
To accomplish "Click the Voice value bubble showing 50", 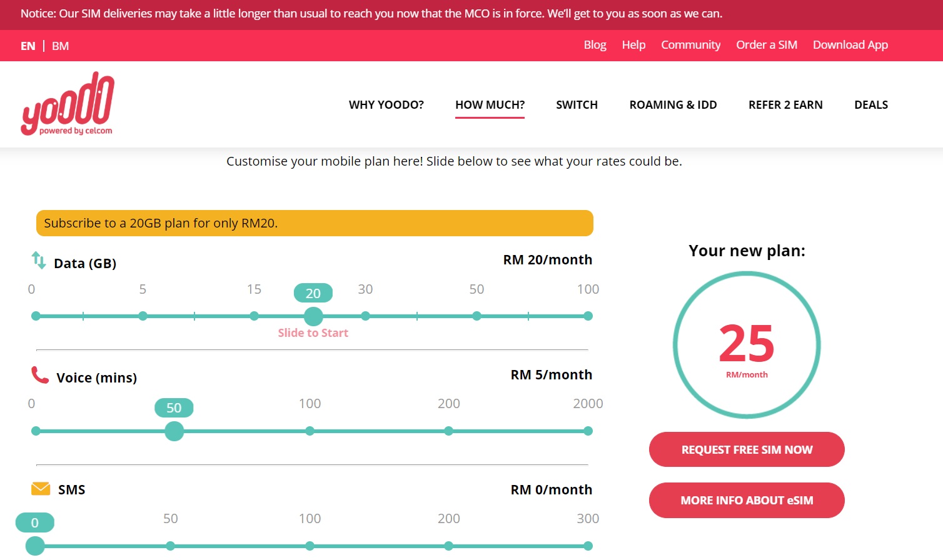I will click(x=174, y=407).
